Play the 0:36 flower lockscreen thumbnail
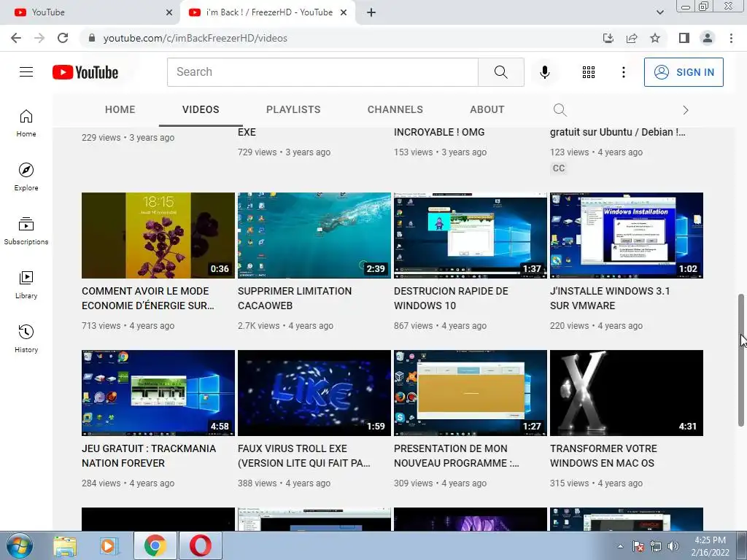The width and height of the screenshot is (747, 560). point(158,236)
